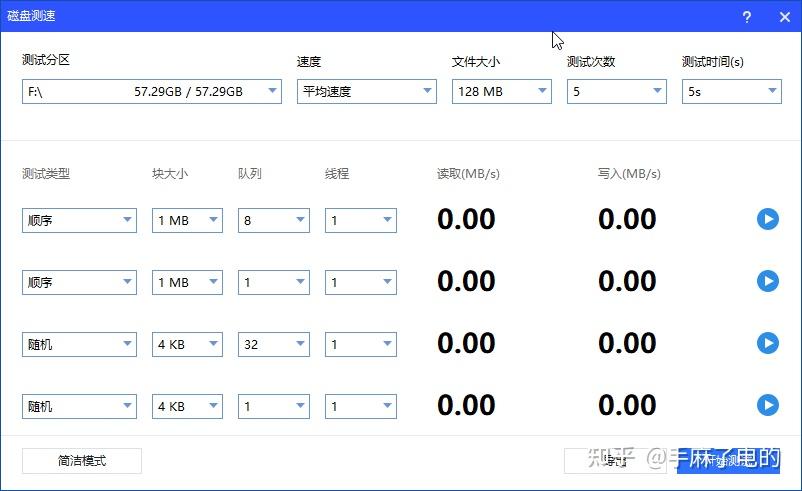Open fourth row 线程 thread dropdown
The width and height of the screenshot is (802, 491).
point(361,407)
